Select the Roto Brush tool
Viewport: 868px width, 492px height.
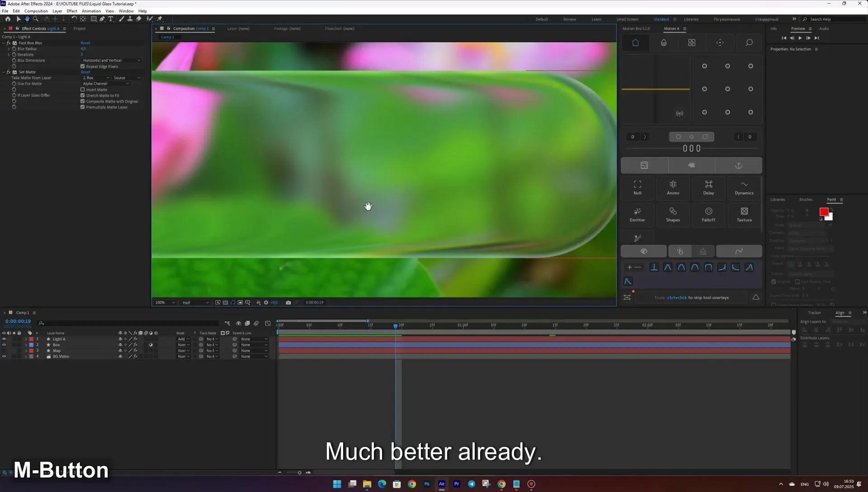150,19
